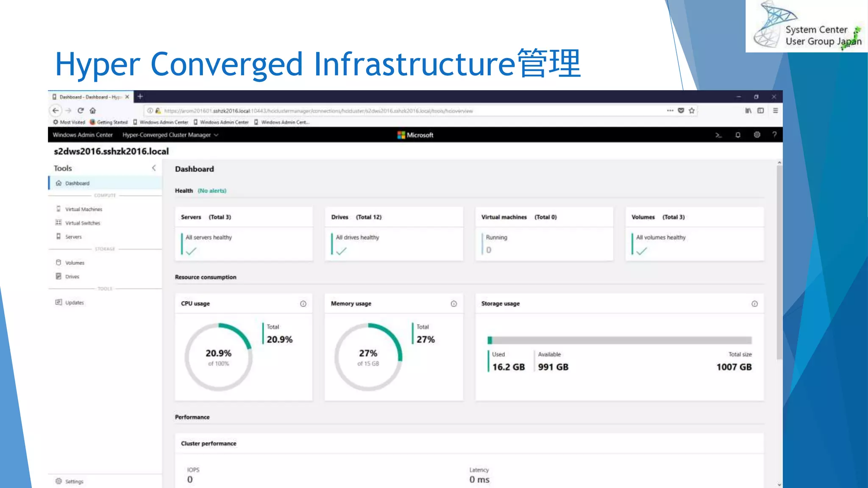Open Updates tool in sidebar

(106, 302)
